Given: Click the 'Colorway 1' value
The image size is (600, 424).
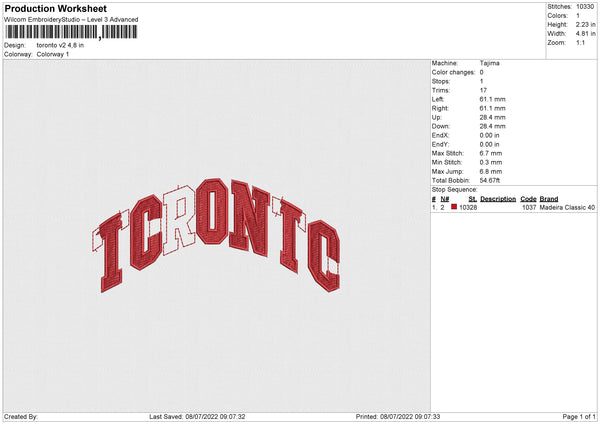Looking at the screenshot, I should click(x=53, y=54).
